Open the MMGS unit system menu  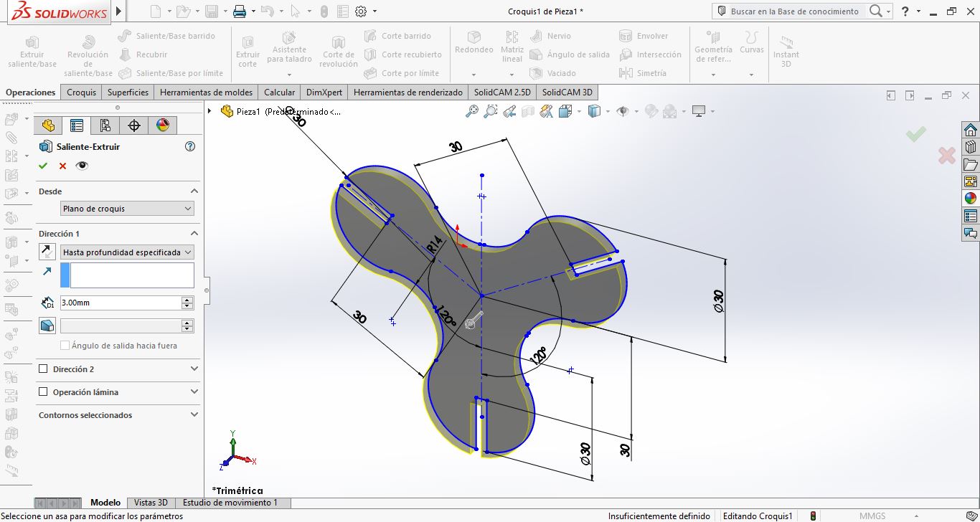click(x=872, y=516)
